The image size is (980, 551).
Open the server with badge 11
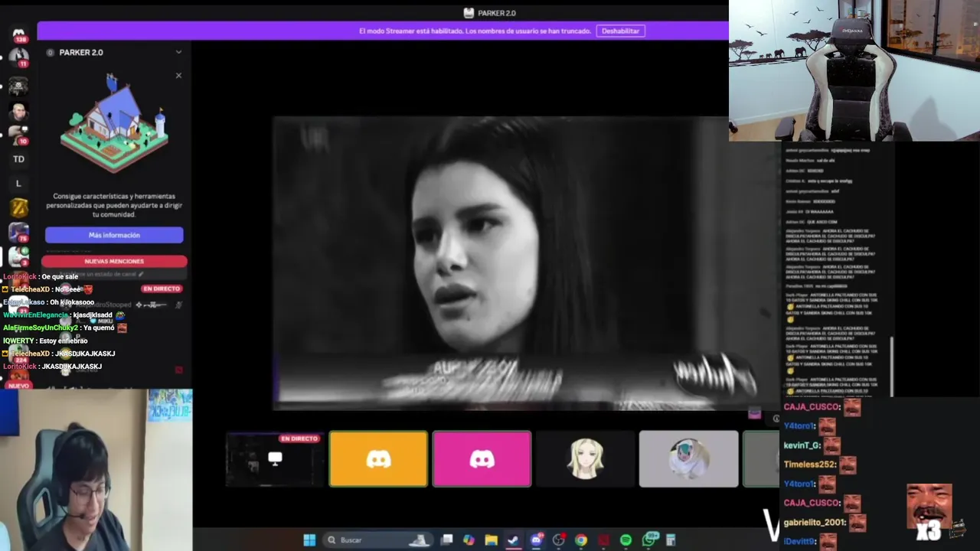click(x=18, y=57)
